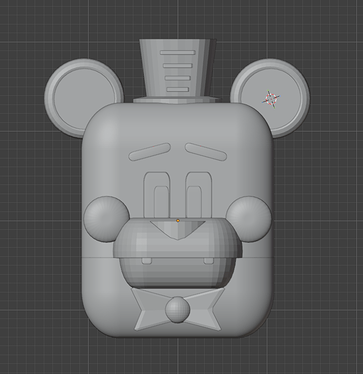Click the right eye cutout

(x=199, y=195)
